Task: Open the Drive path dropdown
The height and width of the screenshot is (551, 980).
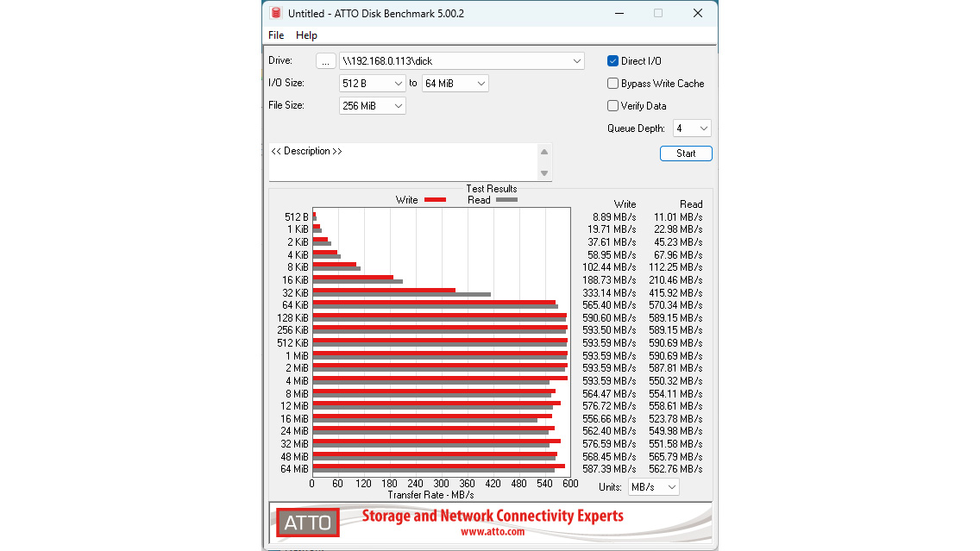Action: 462,61
